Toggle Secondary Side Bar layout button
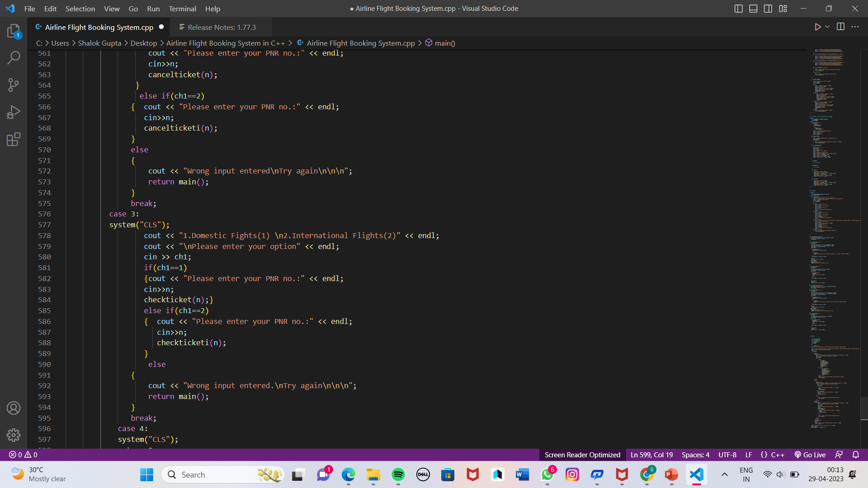868x488 pixels. point(768,9)
